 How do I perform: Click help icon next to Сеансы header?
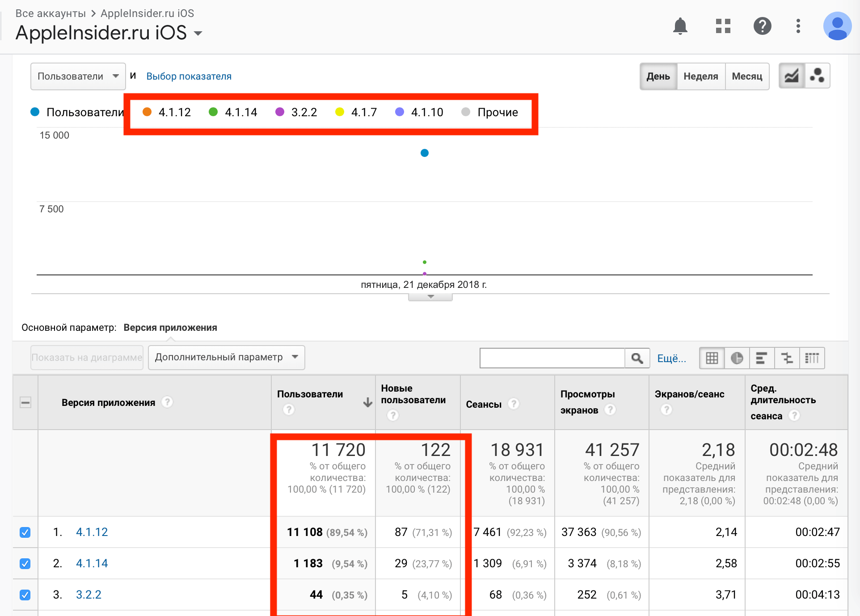tap(514, 404)
